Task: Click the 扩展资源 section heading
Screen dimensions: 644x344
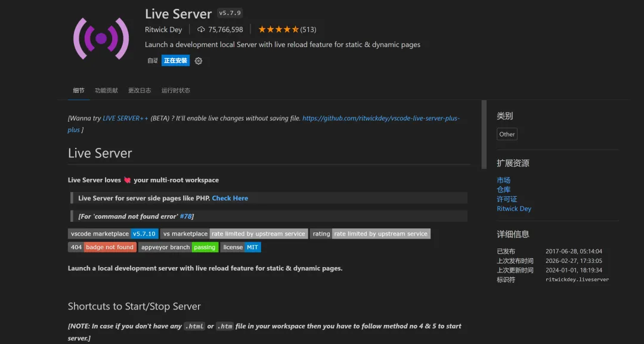Action: (x=513, y=163)
